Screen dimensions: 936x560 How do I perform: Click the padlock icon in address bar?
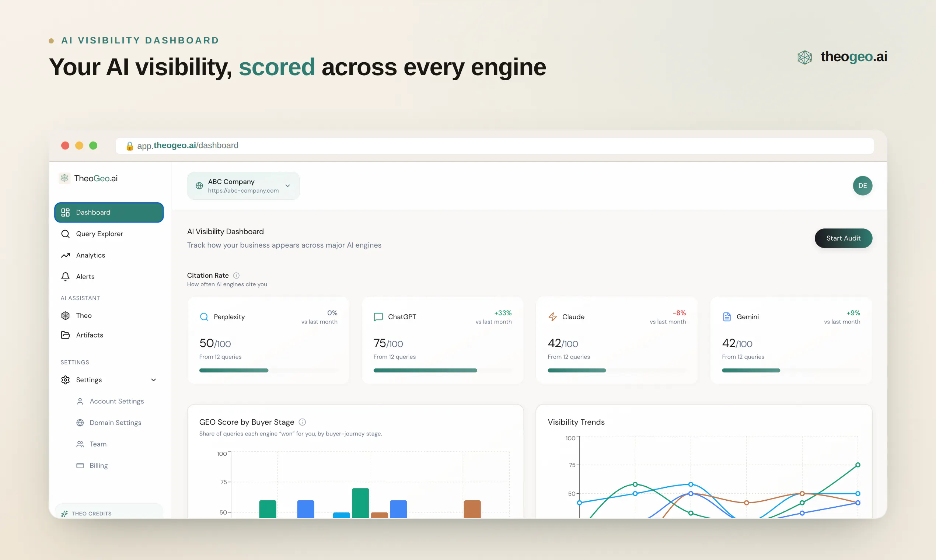tap(130, 146)
